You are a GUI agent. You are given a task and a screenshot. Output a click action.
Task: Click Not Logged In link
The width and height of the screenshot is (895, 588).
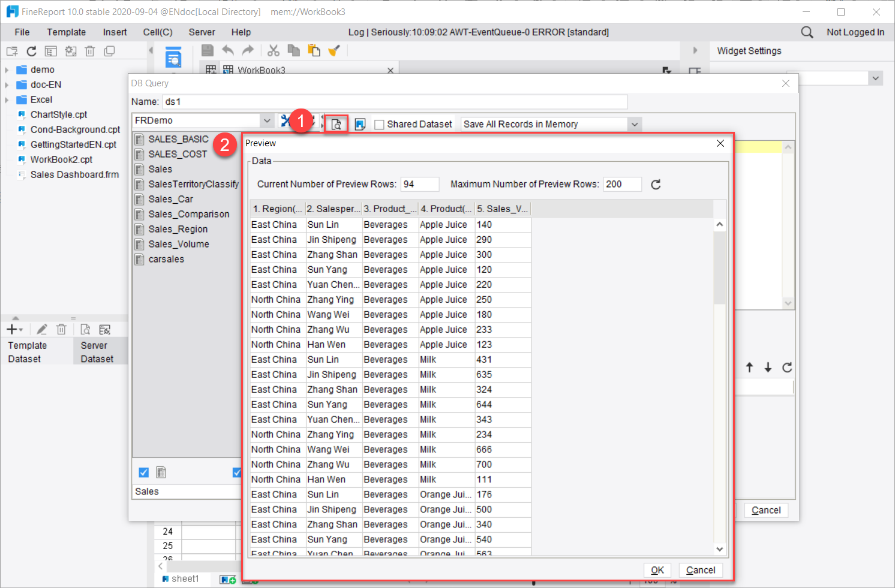tap(855, 32)
